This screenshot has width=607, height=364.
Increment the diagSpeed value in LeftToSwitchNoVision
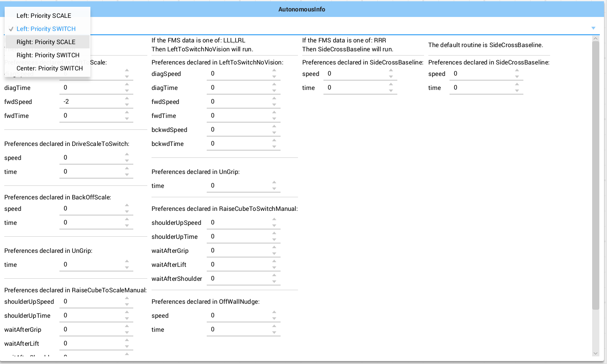[274, 71]
